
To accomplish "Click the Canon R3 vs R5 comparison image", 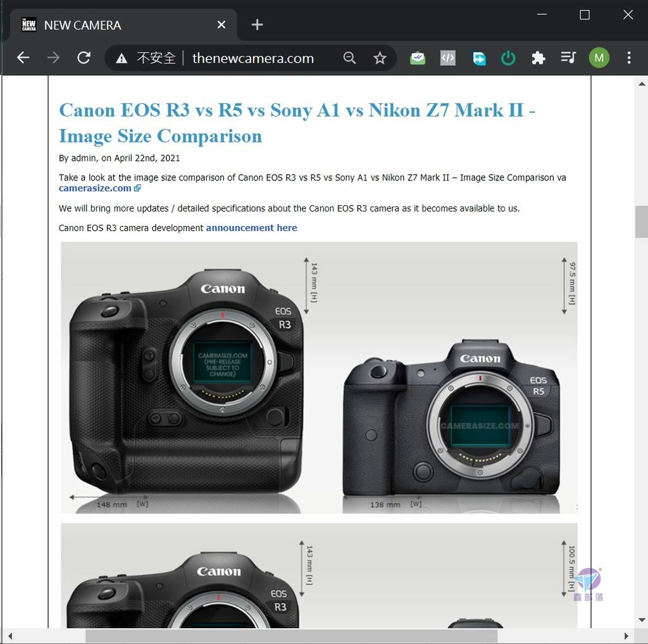I will tap(319, 377).
